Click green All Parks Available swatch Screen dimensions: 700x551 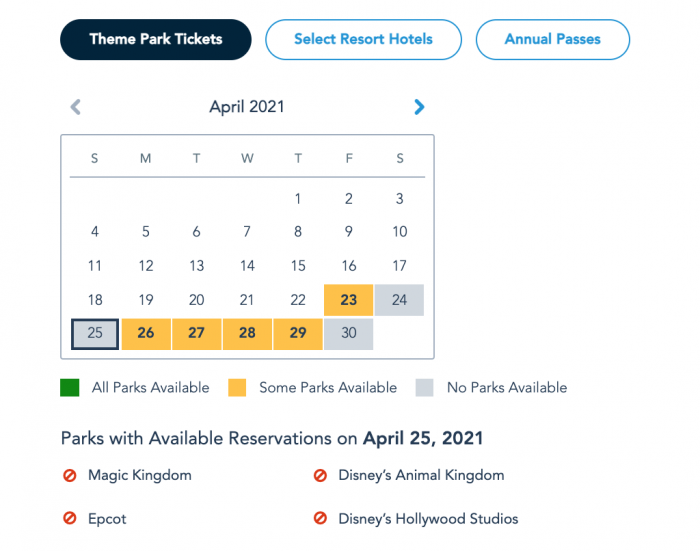[71, 388]
